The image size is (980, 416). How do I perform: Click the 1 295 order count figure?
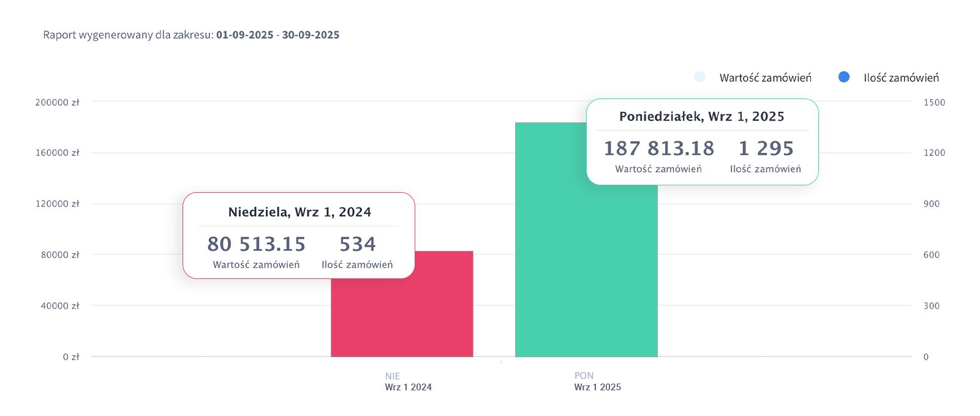766,149
